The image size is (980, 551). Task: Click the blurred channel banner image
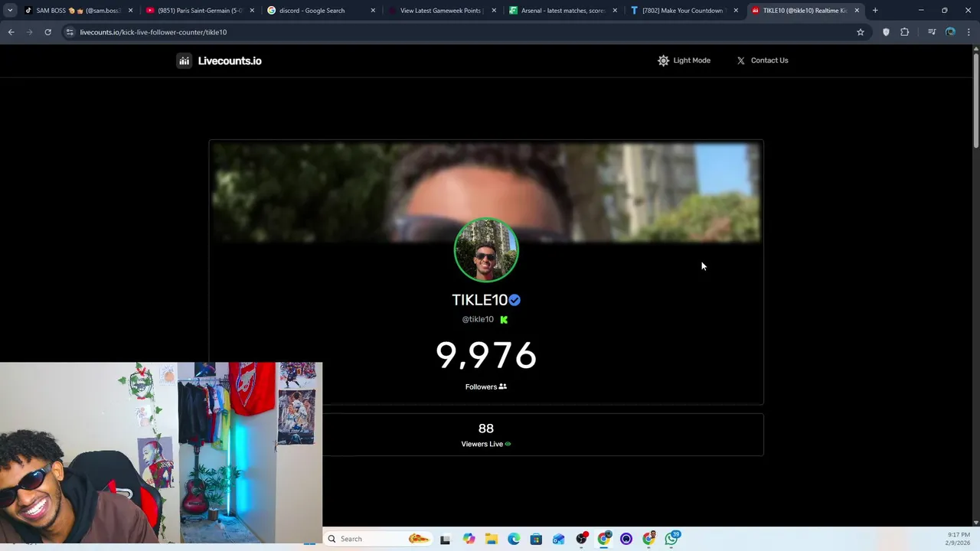pyautogui.click(x=486, y=191)
